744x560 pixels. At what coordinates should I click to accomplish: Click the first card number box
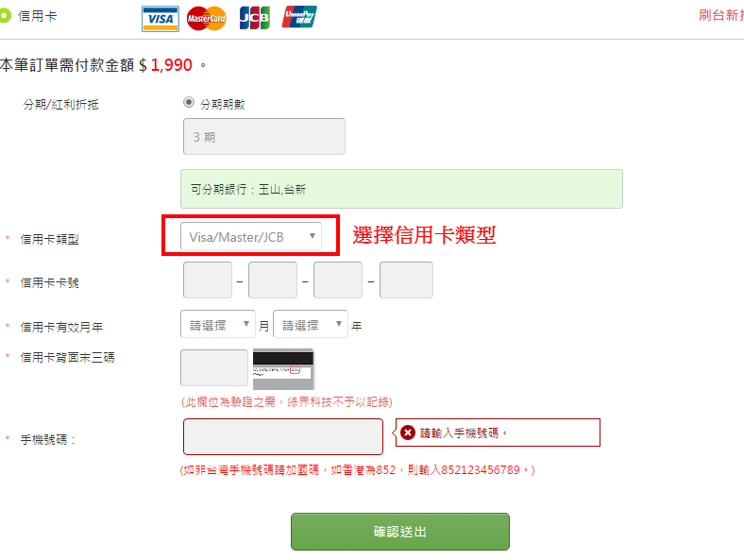pyautogui.click(x=207, y=280)
